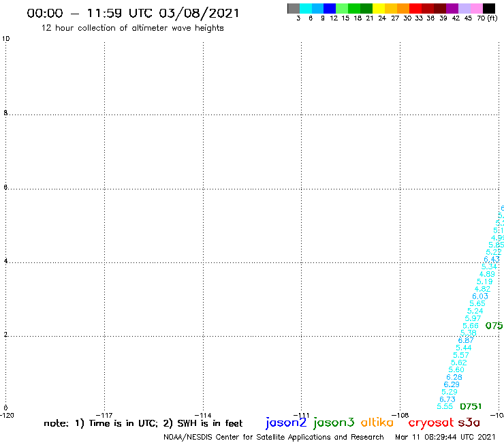Image resolution: width=504 pixels, height=443 pixels.
Task: Click the 5.62 wave height value
Action: tap(458, 363)
